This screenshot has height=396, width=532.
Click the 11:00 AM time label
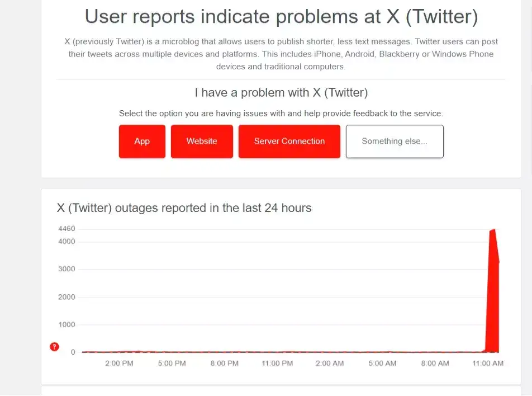click(x=488, y=364)
